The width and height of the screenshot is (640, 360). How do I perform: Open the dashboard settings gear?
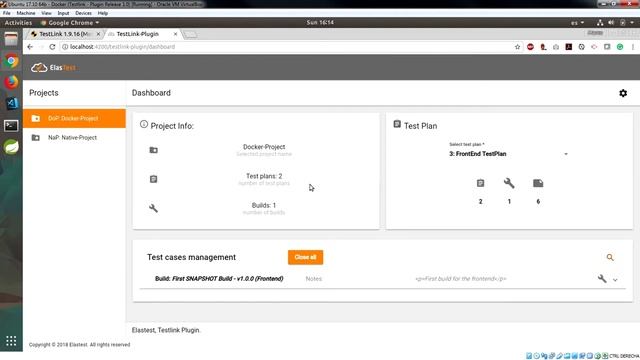pyautogui.click(x=623, y=93)
